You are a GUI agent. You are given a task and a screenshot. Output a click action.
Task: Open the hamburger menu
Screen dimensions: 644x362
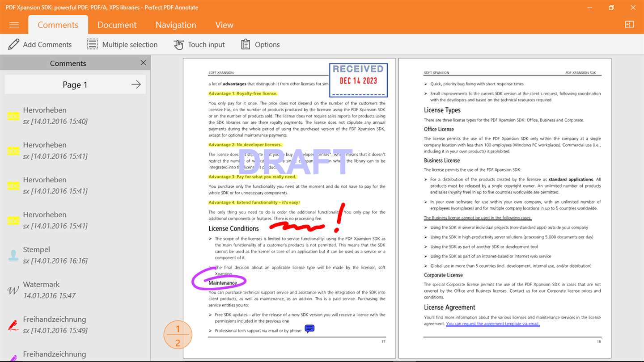14,25
